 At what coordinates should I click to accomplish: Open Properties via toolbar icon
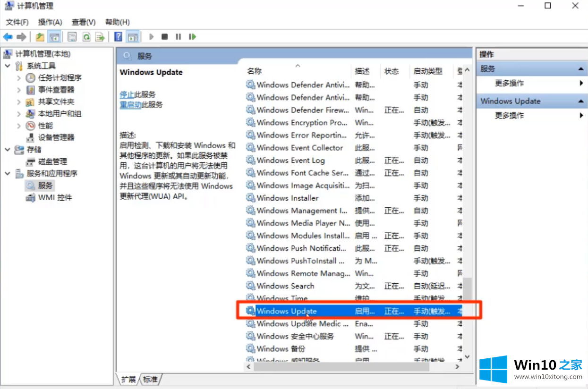point(72,37)
